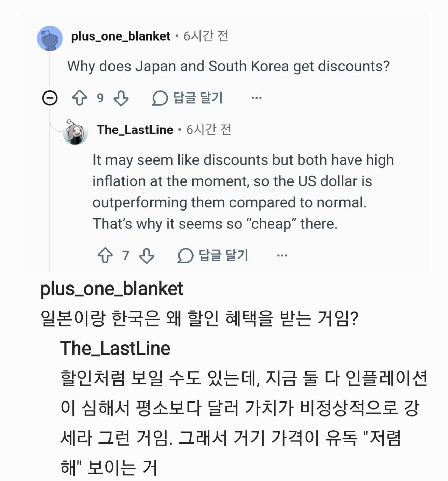Click speech bubble icon under The_LastLine's reply
Viewport: 448px width, 481px height.
(185, 255)
